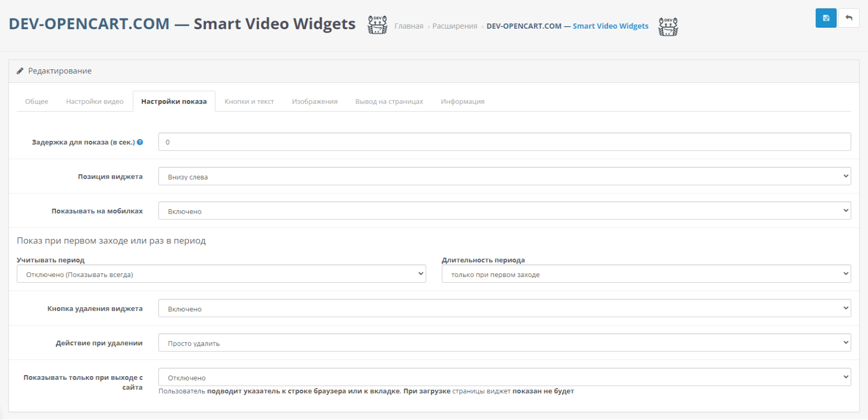Switch to Настройки видео tab

[94, 101]
